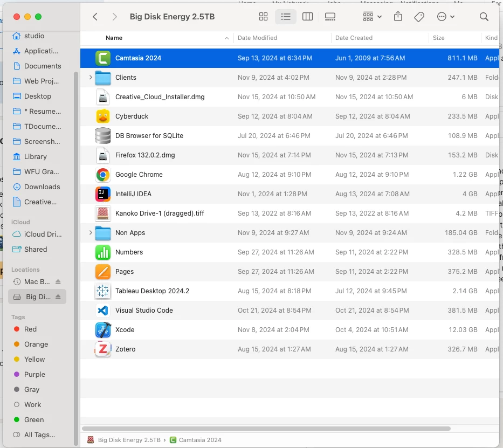Click the Search magnifier icon

[484, 17]
